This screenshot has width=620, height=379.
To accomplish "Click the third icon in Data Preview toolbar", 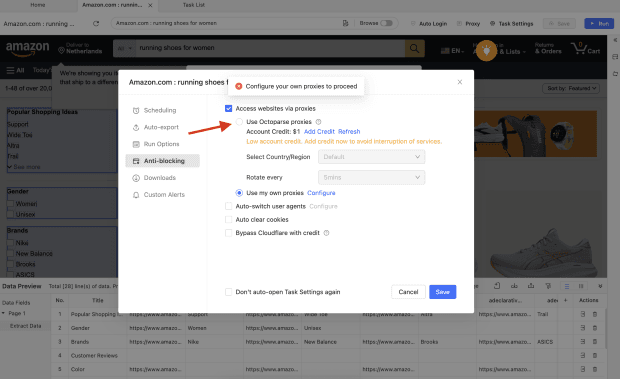I will (x=531, y=286).
